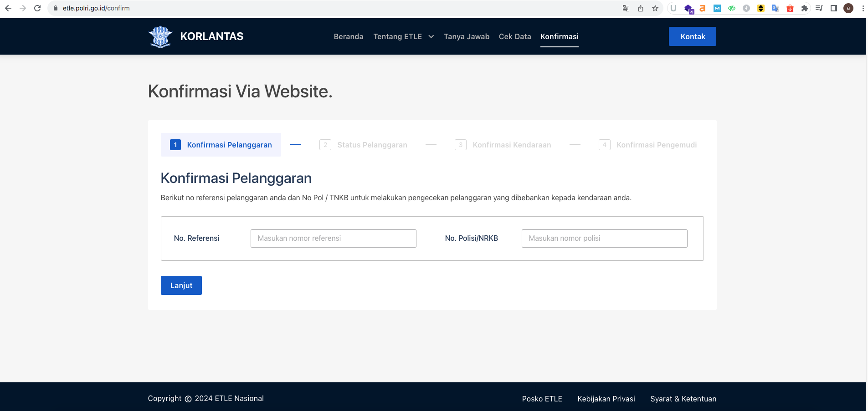Open the translate page icon in address bar

[x=626, y=8]
